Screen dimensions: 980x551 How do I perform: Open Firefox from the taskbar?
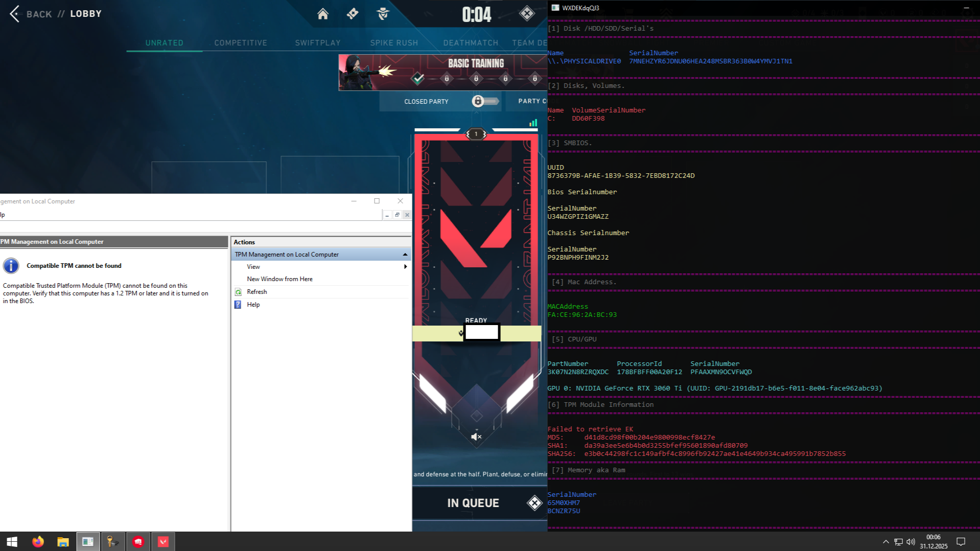tap(38, 542)
